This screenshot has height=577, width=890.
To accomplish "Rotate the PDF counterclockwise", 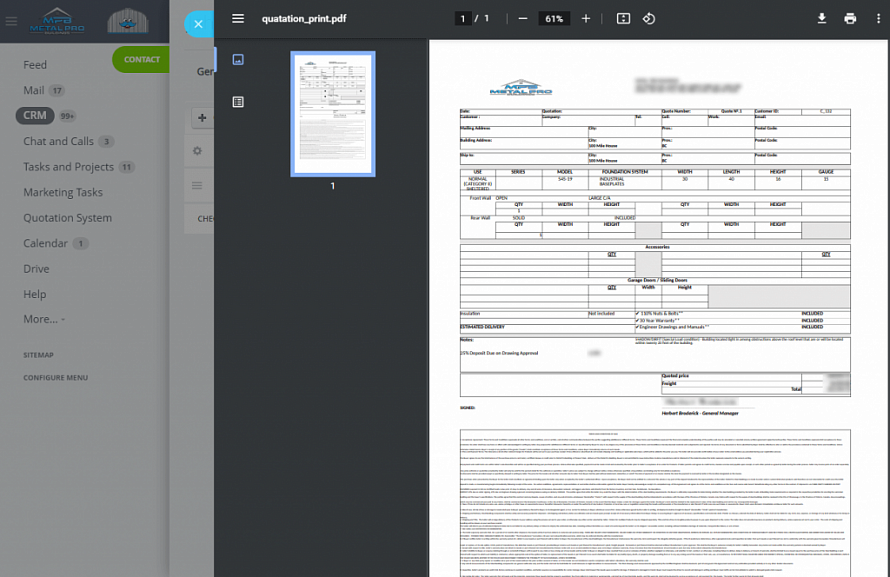I will pos(649,18).
